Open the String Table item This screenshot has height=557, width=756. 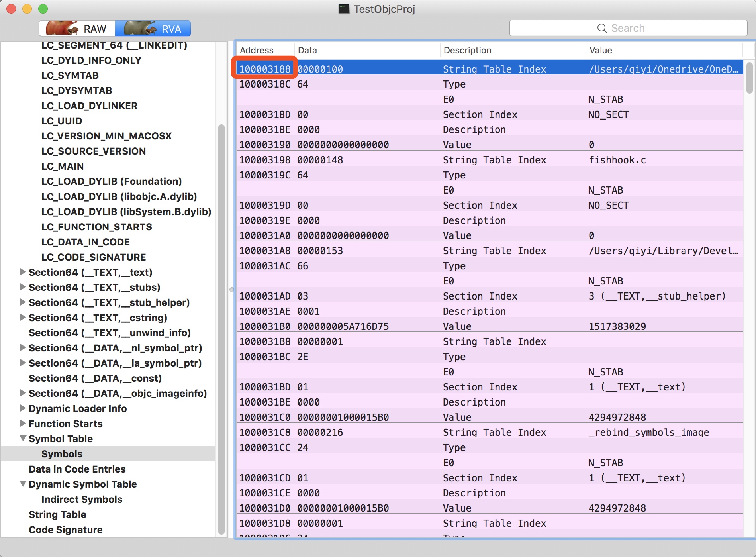pyautogui.click(x=57, y=514)
